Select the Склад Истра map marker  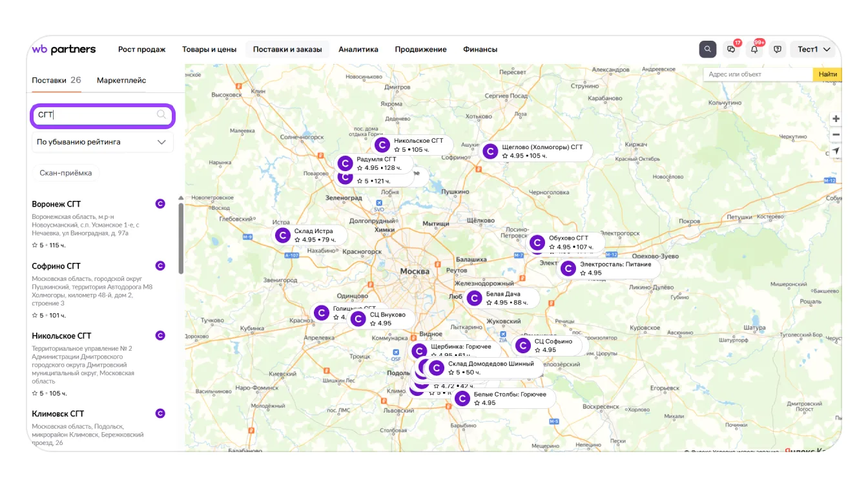pyautogui.click(x=311, y=235)
